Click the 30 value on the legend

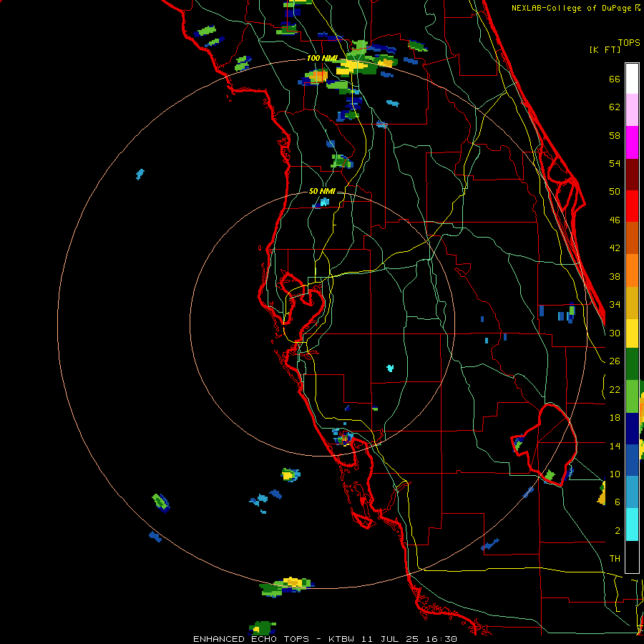(615, 333)
